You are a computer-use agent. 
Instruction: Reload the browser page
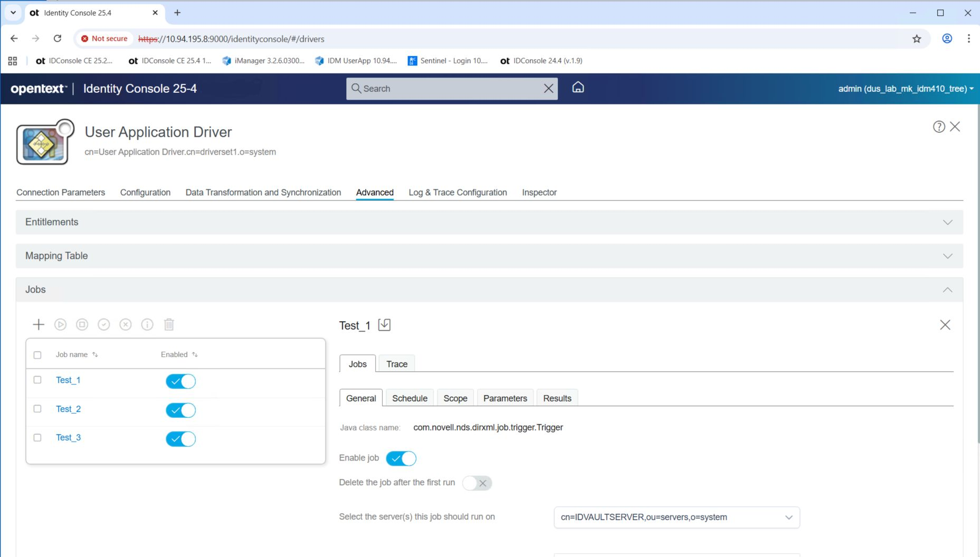click(x=58, y=39)
